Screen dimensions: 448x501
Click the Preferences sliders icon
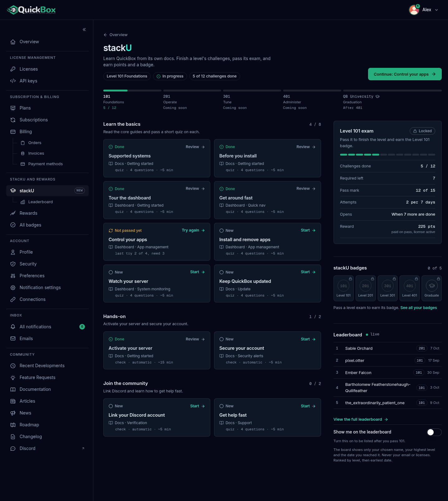pos(13,276)
